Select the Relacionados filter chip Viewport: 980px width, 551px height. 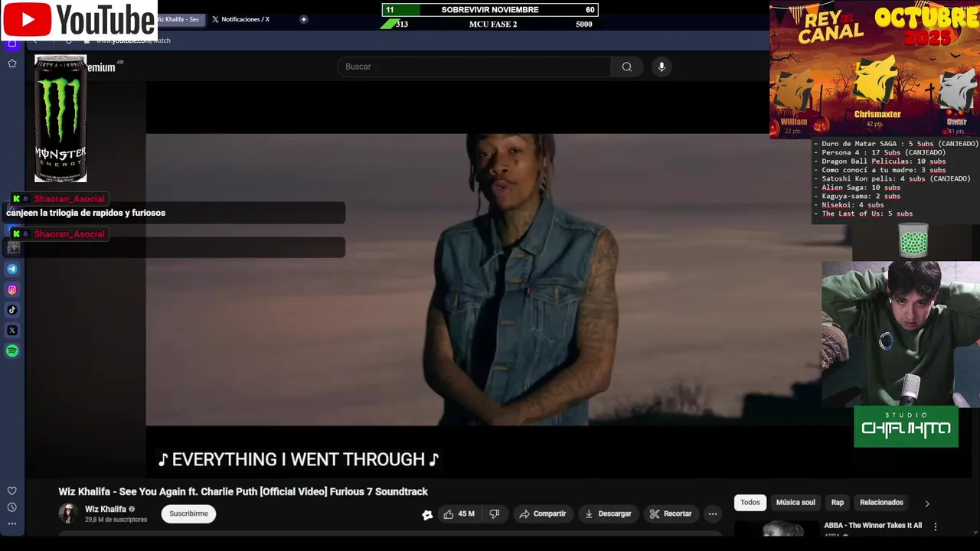881,503
